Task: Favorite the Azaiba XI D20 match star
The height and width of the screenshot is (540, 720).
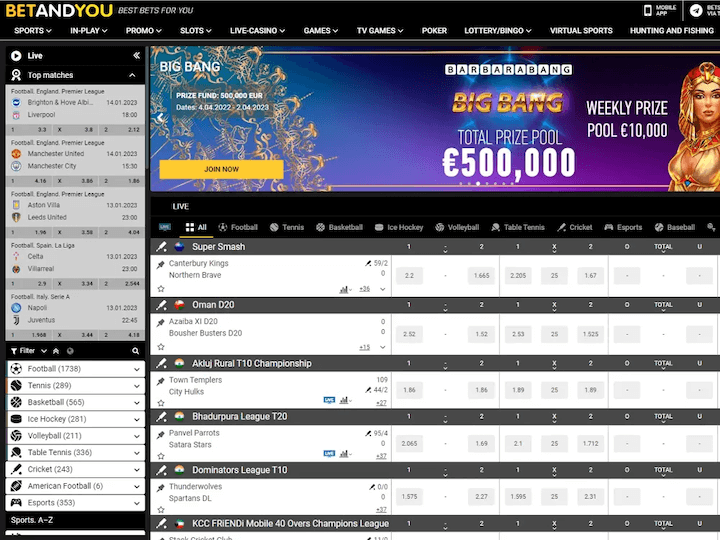Action: [x=161, y=347]
